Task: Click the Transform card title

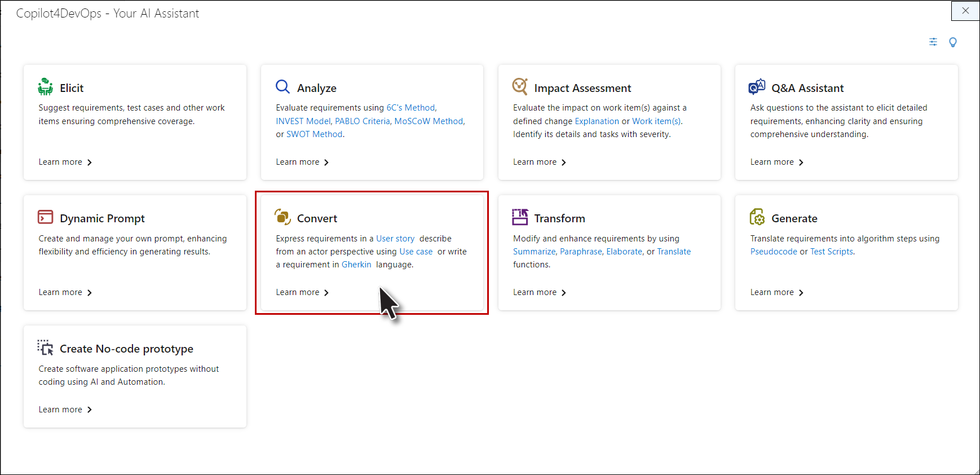Action: [x=559, y=218]
